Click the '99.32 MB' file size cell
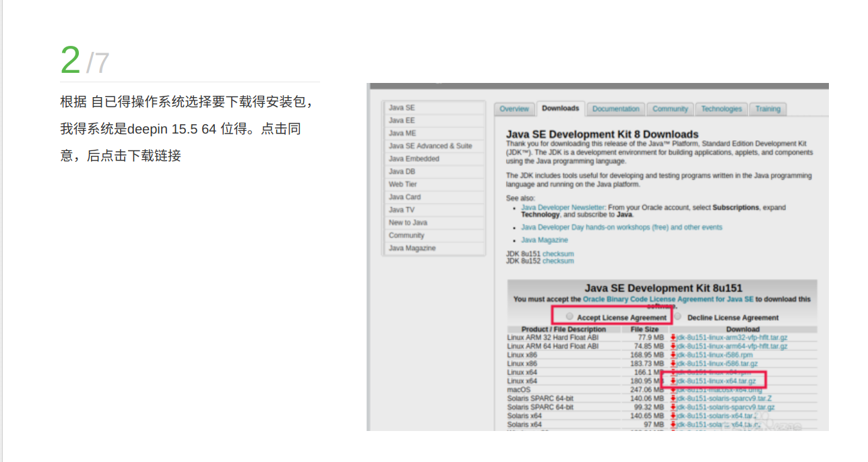The width and height of the screenshot is (868, 462). pos(649,408)
